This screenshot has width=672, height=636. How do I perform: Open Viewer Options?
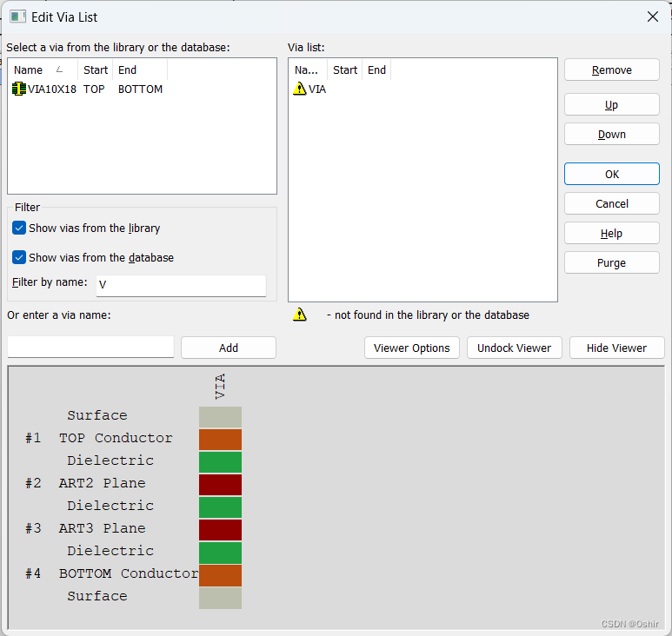click(411, 348)
